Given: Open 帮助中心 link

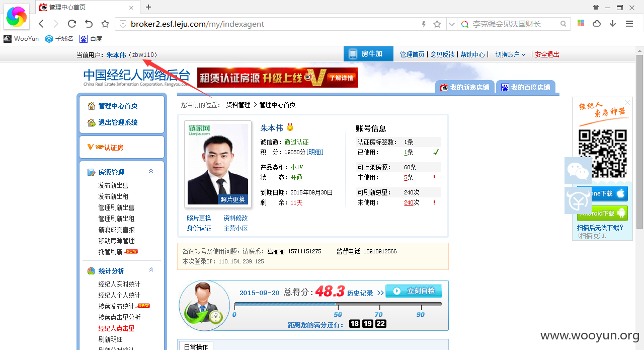Looking at the screenshot, I should (473, 54).
